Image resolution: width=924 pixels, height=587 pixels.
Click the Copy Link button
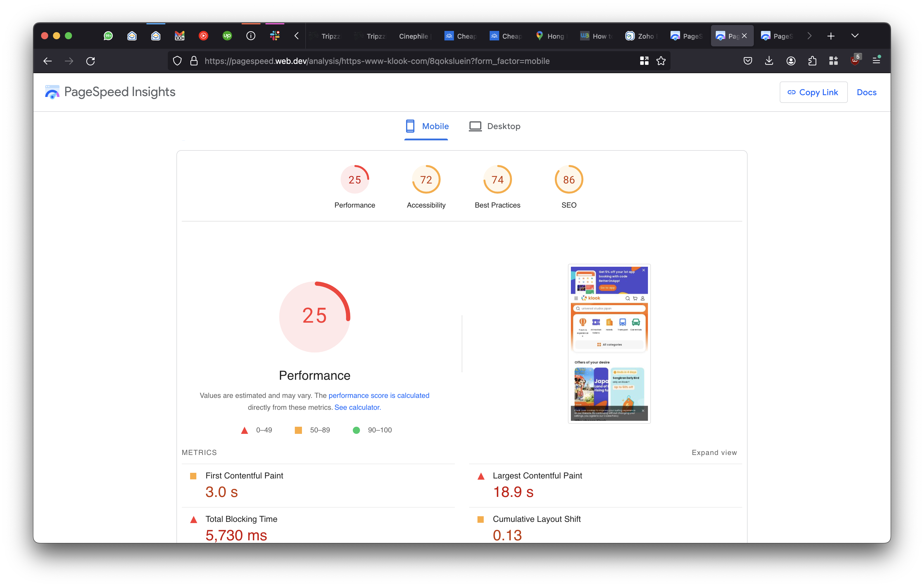click(813, 92)
